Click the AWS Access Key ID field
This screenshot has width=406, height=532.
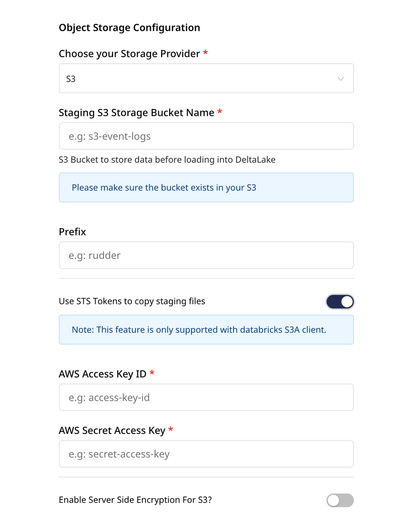206,397
